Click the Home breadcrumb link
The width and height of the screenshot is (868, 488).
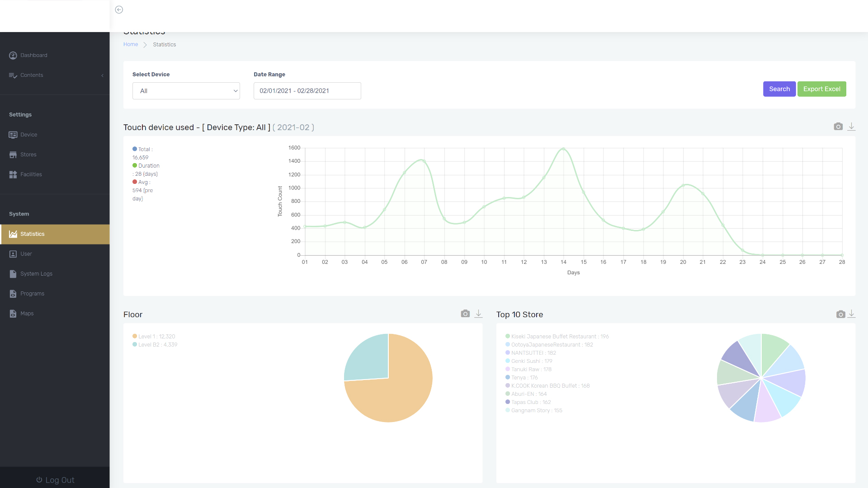(x=131, y=44)
